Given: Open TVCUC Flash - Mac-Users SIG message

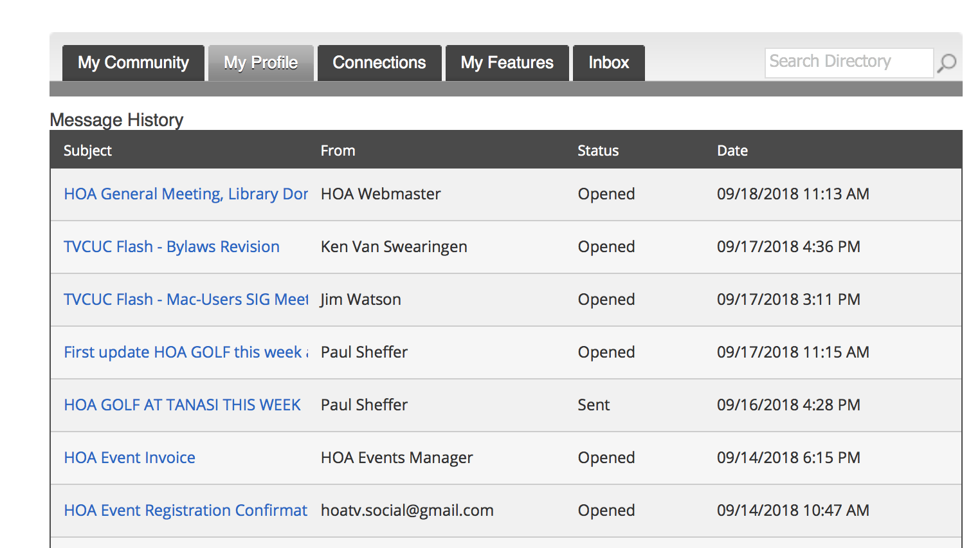Looking at the screenshot, I should (186, 300).
